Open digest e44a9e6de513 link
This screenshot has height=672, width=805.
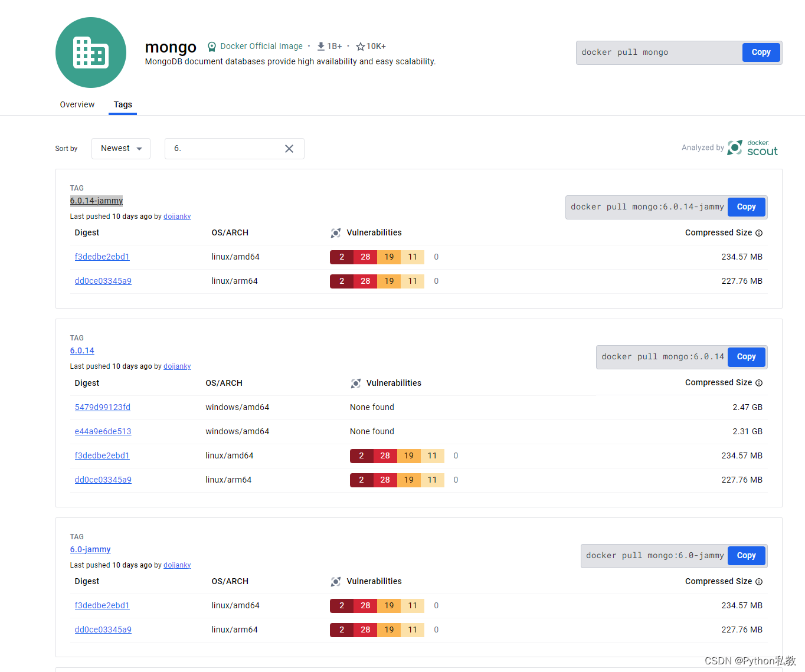(x=103, y=431)
